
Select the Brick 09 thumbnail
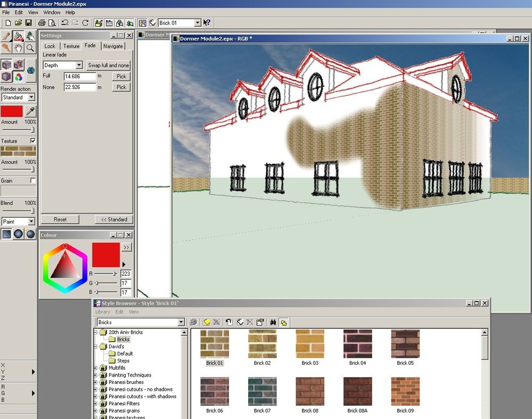[x=405, y=391]
